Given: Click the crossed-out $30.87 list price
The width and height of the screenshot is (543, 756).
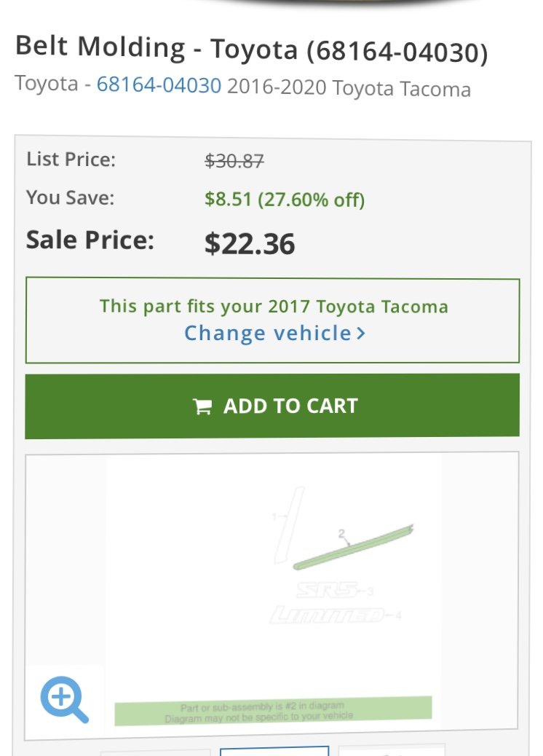Looking at the screenshot, I should click(234, 161).
